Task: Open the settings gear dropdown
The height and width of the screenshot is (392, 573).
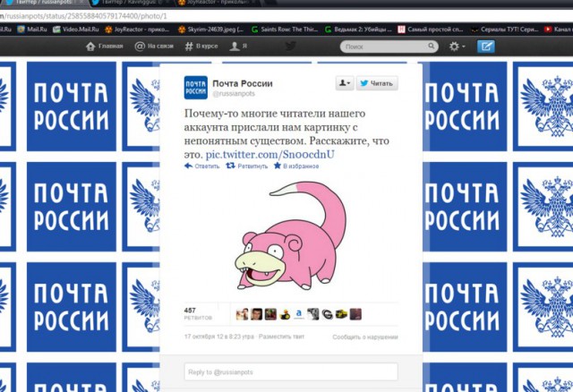Action: coord(457,47)
